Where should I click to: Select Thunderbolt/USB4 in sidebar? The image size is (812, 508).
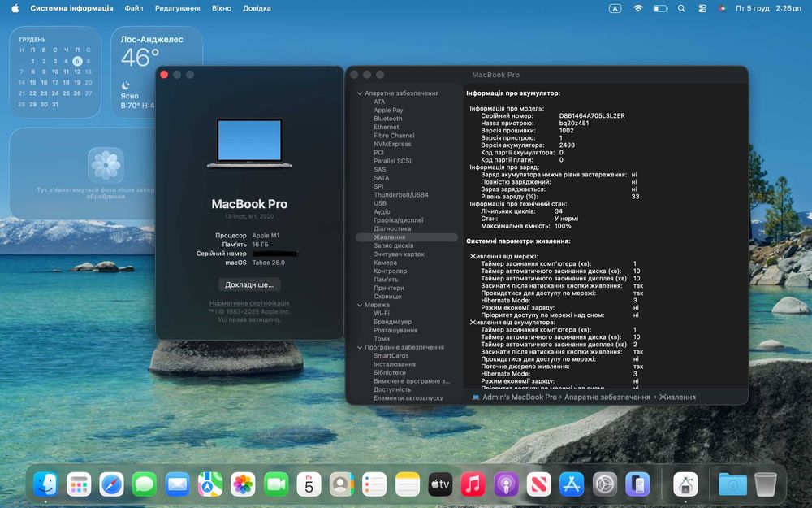pyautogui.click(x=401, y=195)
